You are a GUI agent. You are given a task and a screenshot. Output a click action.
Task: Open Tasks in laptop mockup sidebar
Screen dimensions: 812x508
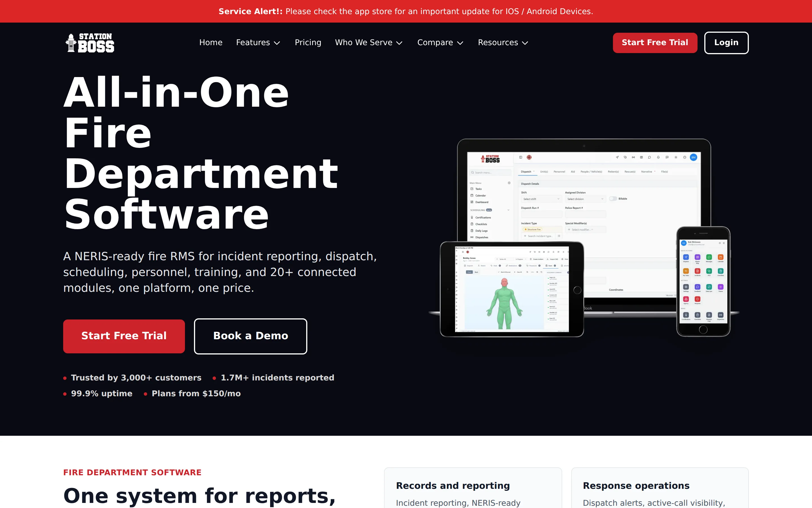(476, 189)
